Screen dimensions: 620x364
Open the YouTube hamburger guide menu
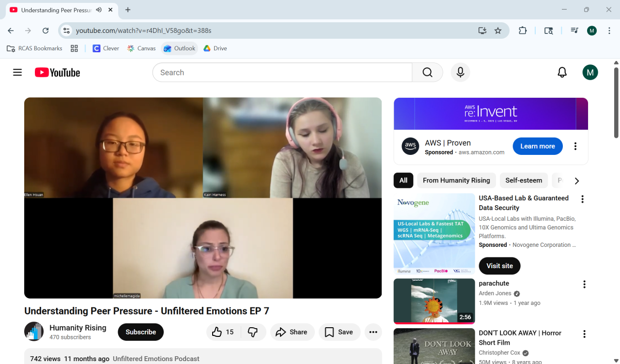(17, 73)
